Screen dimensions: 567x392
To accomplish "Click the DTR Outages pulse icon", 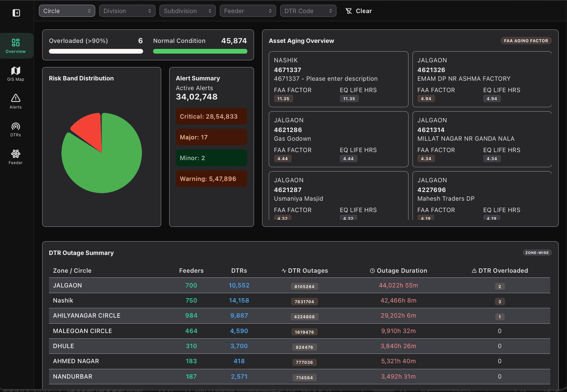I will coord(284,271).
